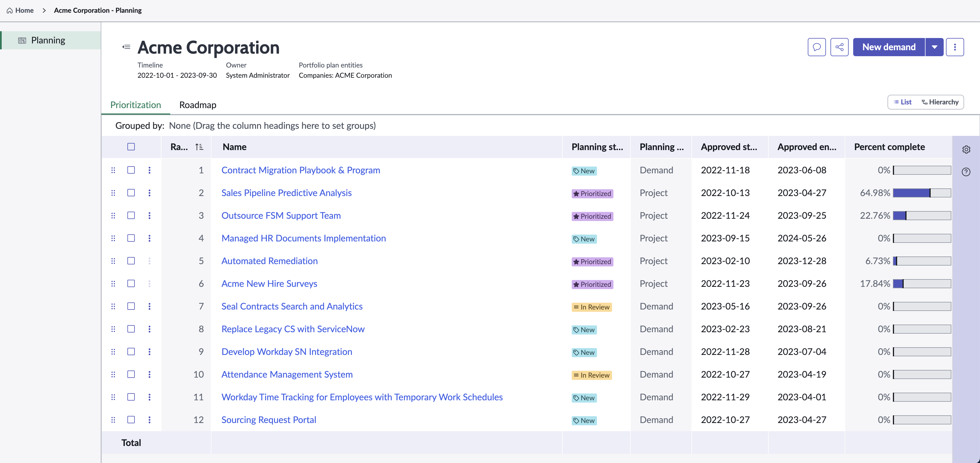Expand the New demand dropdown arrow
The image size is (980, 463).
click(934, 47)
